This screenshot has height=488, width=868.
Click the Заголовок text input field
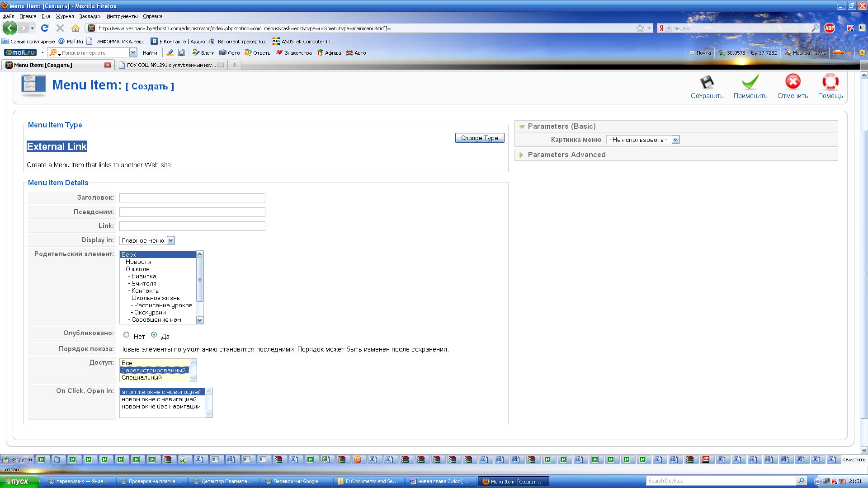coord(192,198)
